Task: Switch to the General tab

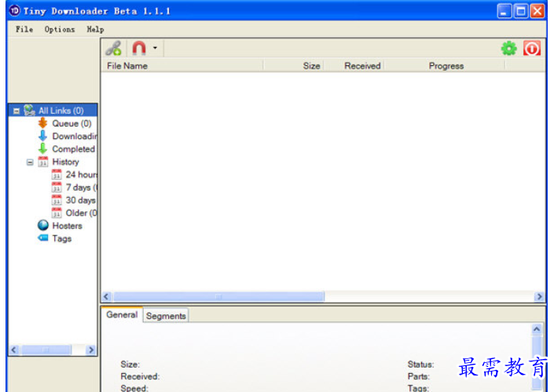Action: point(122,315)
